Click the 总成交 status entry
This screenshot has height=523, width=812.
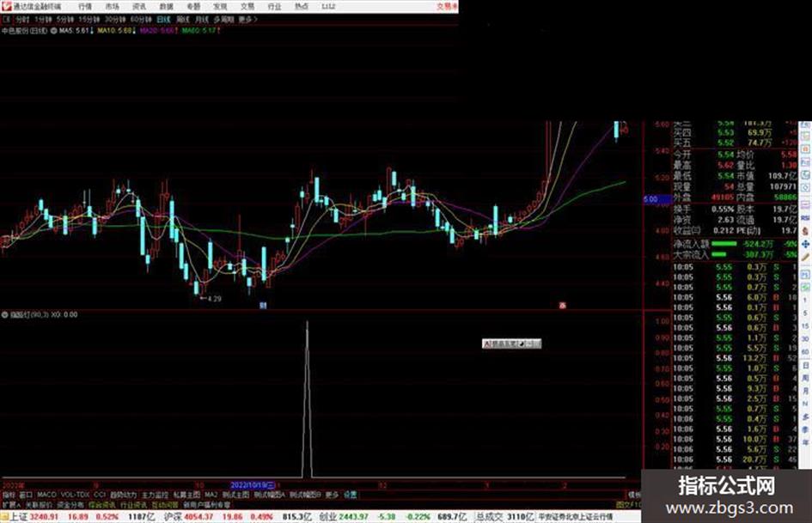pos(504,517)
